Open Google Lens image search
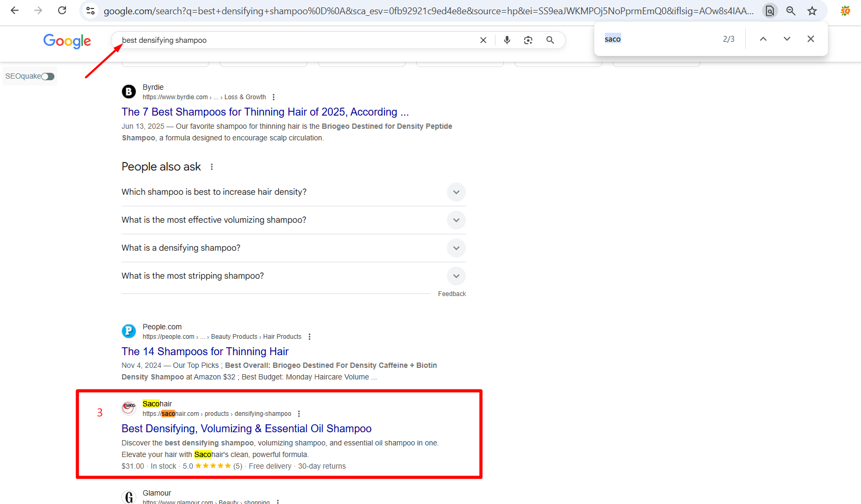Screen dimensions: 861x504 528,40
